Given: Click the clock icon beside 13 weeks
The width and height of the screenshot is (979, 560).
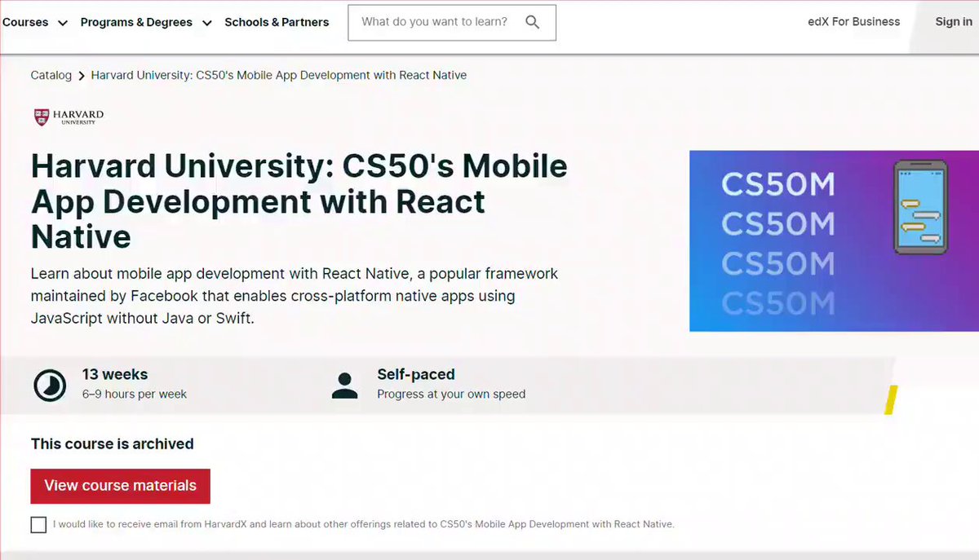Looking at the screenshot, I should pyautogui.click(x=50, y=385).
